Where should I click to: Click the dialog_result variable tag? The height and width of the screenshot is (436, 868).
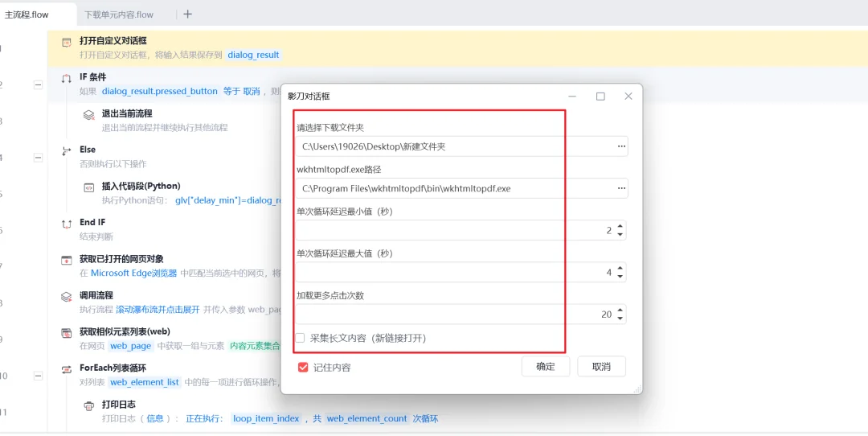[x=253, y=55]
